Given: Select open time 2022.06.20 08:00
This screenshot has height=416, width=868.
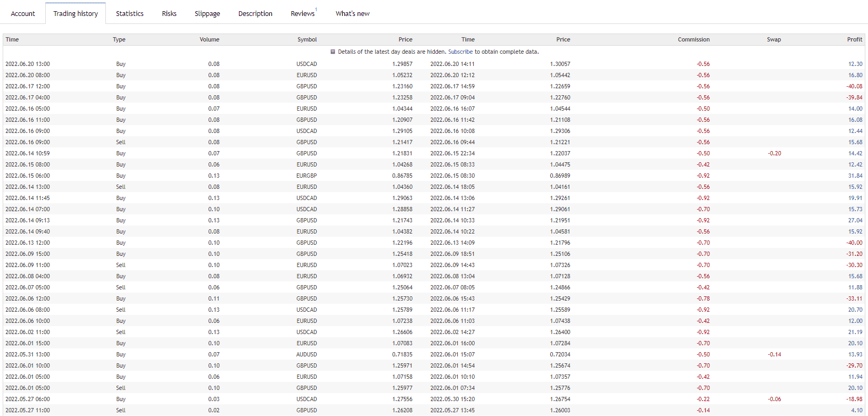Looking at the screenshot, I should click(x=28, y=75).
